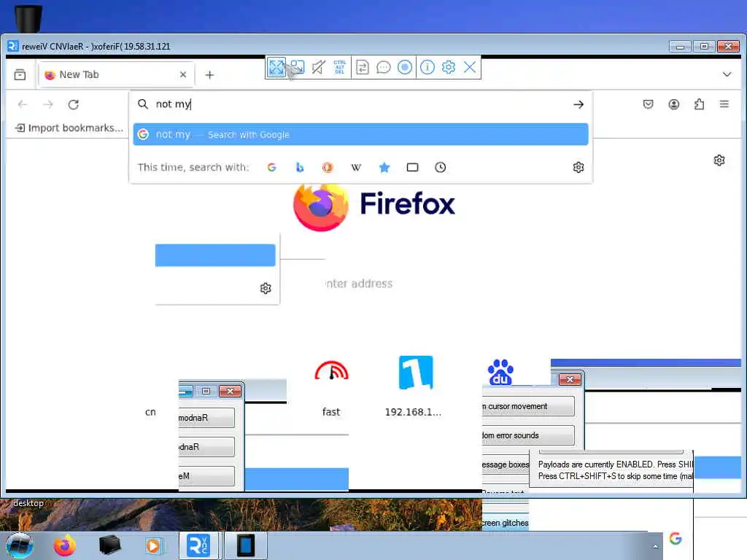
Task: Open the file transfer icon in VNC toolbar
Action: pos(362,67)
